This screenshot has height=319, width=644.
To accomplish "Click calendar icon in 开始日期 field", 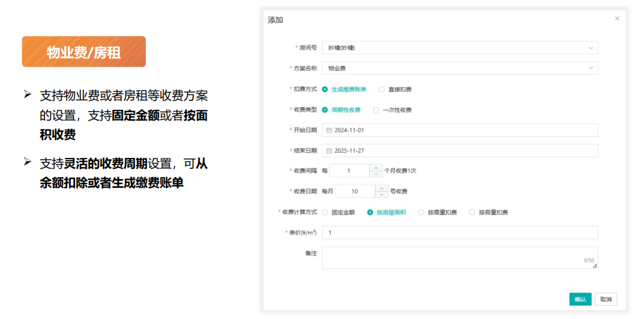I will (x=329, y=130).
